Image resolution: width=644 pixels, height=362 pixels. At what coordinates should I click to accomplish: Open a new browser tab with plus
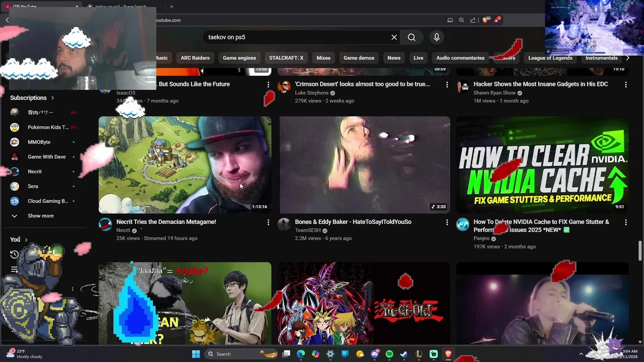(172, 7)
